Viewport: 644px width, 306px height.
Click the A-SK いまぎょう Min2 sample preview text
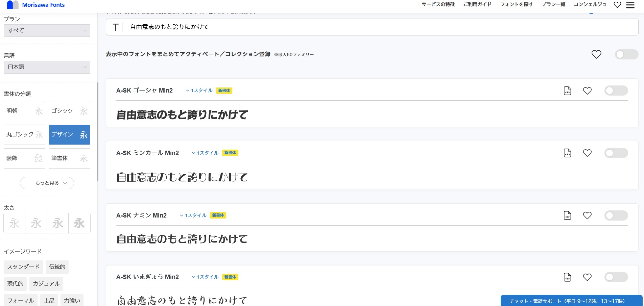point(182,300)
